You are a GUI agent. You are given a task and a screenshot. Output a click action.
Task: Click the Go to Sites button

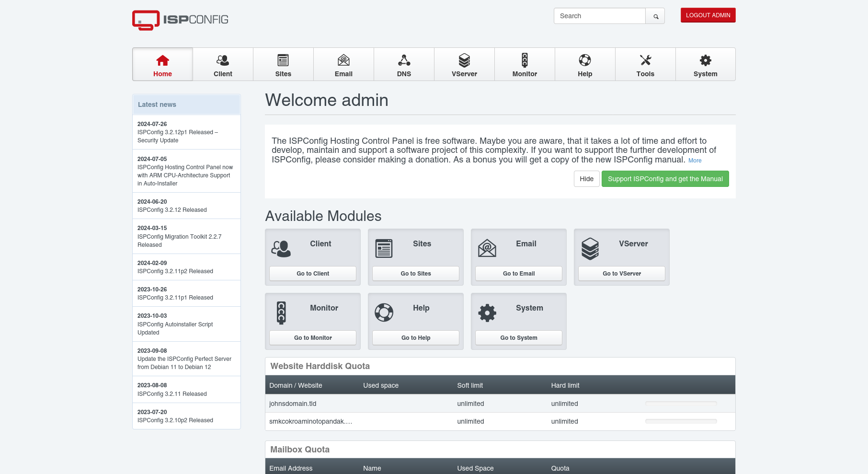[x=416, y=274]
